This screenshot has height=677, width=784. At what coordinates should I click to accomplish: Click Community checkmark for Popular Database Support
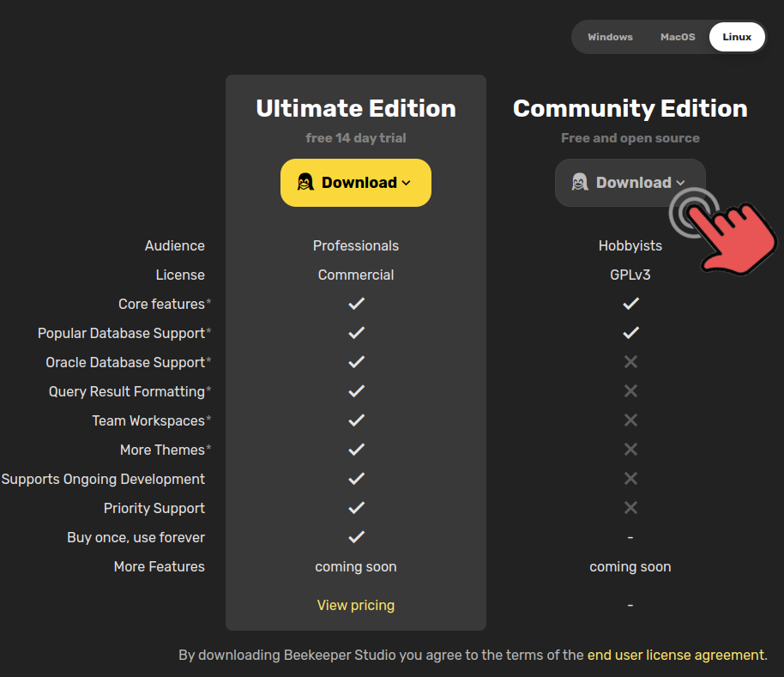click(x=630, y=333)
